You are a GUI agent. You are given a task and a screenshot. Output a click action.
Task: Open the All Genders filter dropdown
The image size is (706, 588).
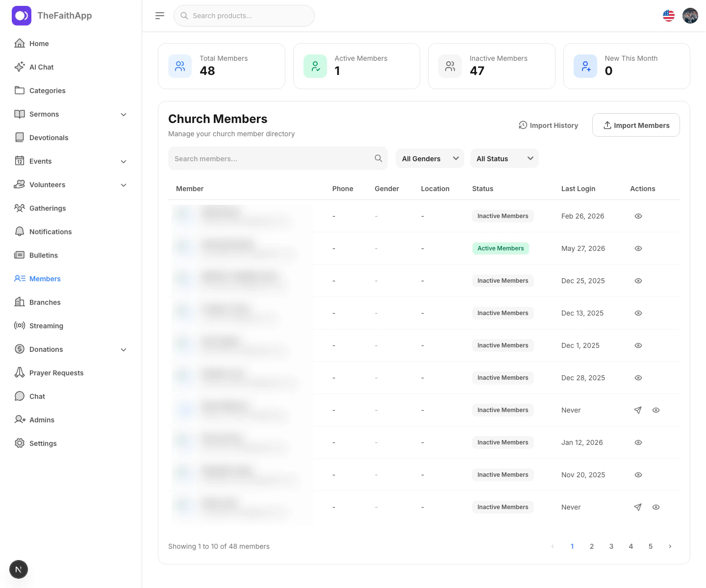tap(430, 158)
